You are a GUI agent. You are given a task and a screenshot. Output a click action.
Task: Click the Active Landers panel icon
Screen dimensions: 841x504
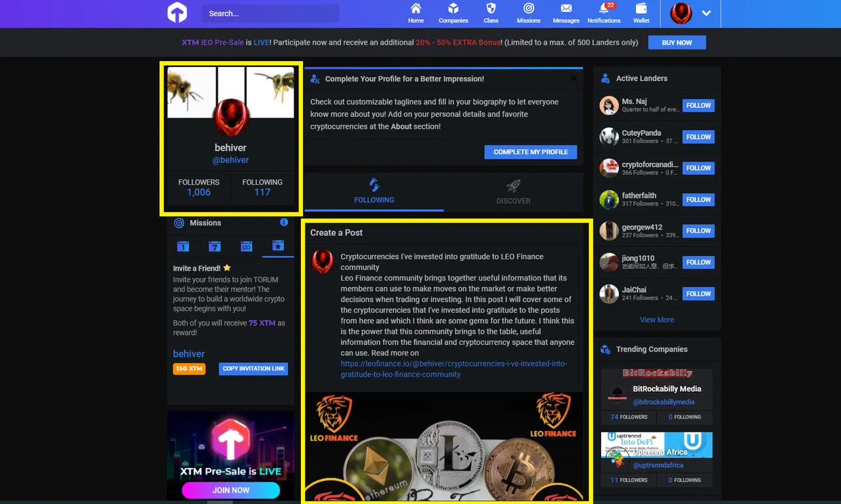coord(606,78)
